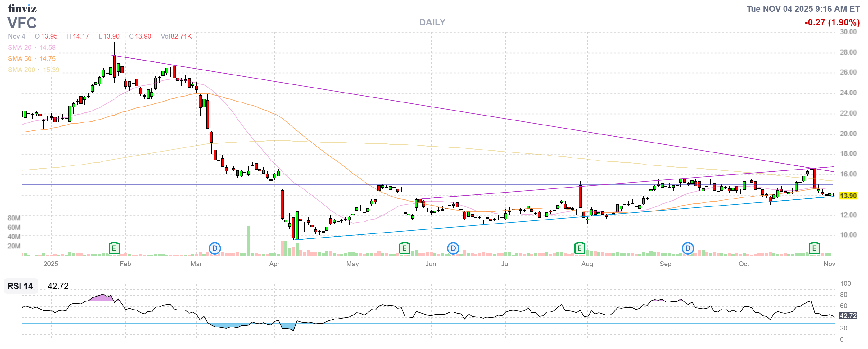Click the SMA 50 indicator label

coord(20,59)
